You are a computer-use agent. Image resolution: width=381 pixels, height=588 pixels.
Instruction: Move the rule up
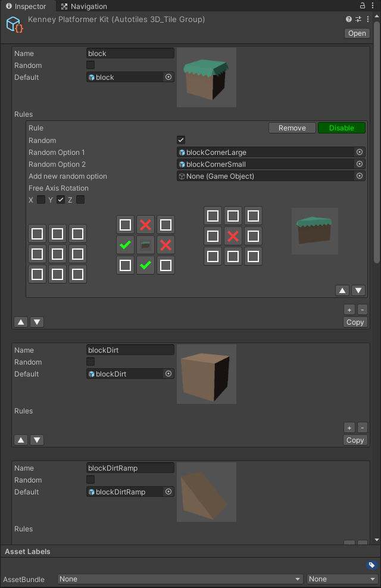[x=342, y=290]
